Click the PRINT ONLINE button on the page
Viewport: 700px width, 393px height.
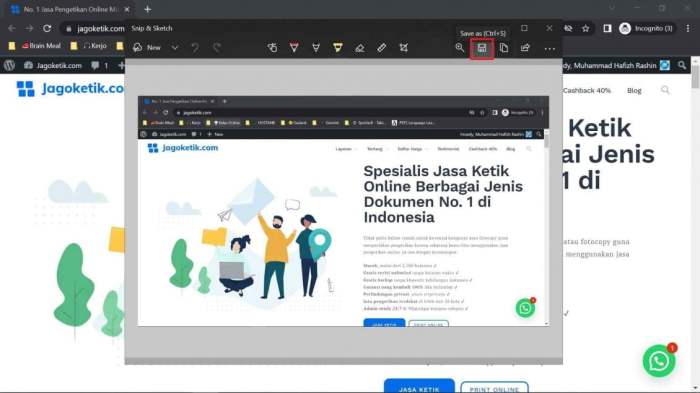pyautogui.click(x=494, y=388)
